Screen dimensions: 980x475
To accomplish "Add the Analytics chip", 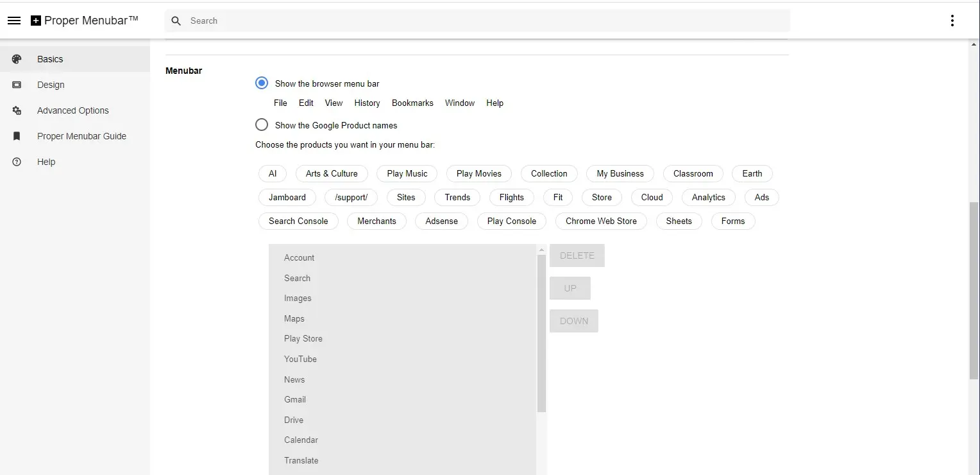I will (x=709, y=197).
